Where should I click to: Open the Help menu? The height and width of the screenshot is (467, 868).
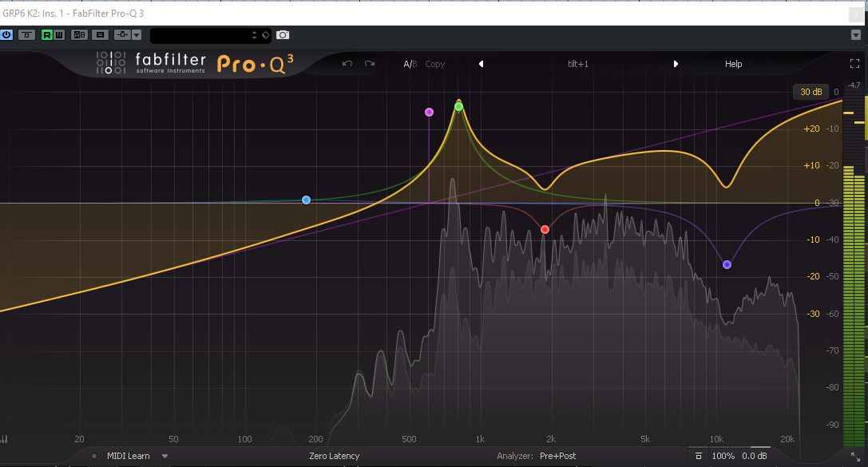click(734, 64)
